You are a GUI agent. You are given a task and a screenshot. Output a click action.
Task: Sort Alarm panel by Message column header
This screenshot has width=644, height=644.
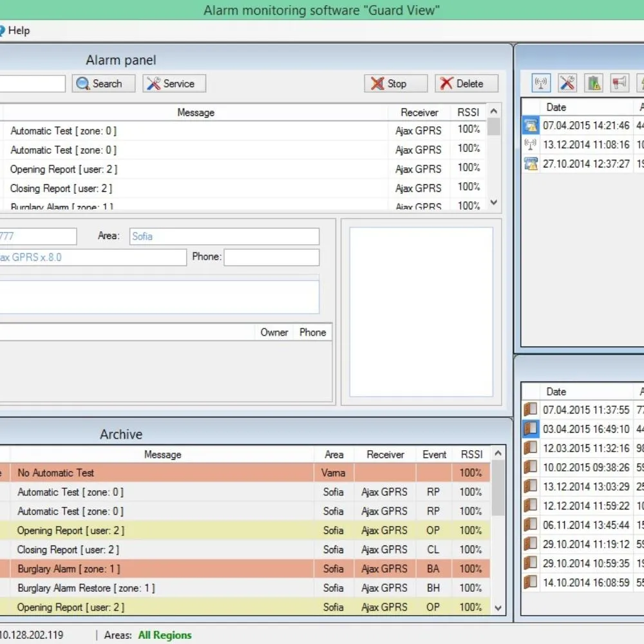pyautogui.click(x=196, y=113)
